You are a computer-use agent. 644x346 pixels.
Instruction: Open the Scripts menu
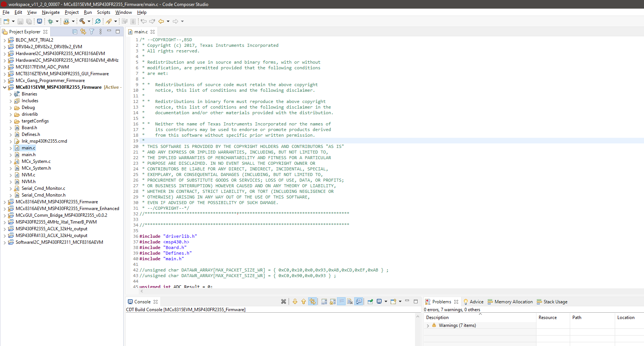point(103,12)
